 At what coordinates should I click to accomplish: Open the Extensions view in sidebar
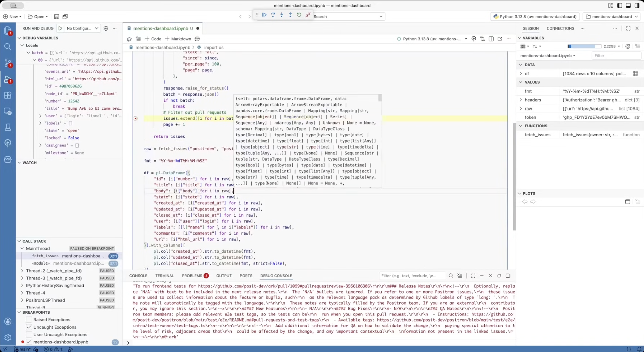[8, 95]
